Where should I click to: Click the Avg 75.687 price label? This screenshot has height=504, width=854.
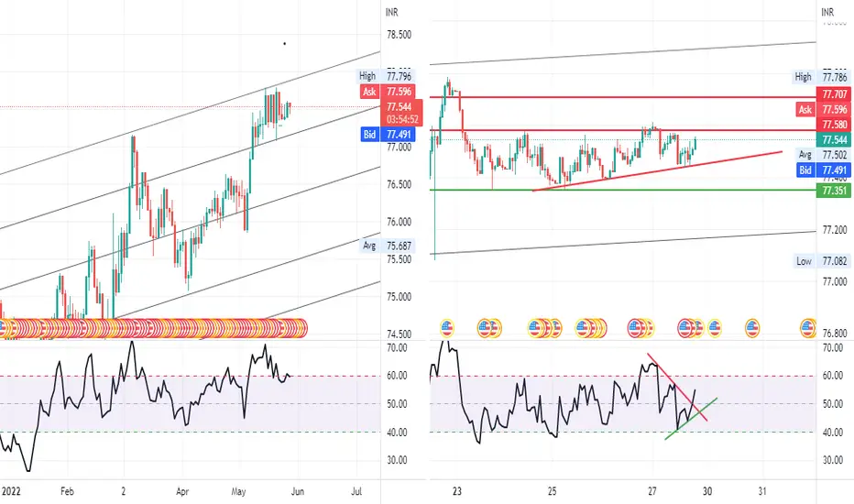tap(387, 246)
